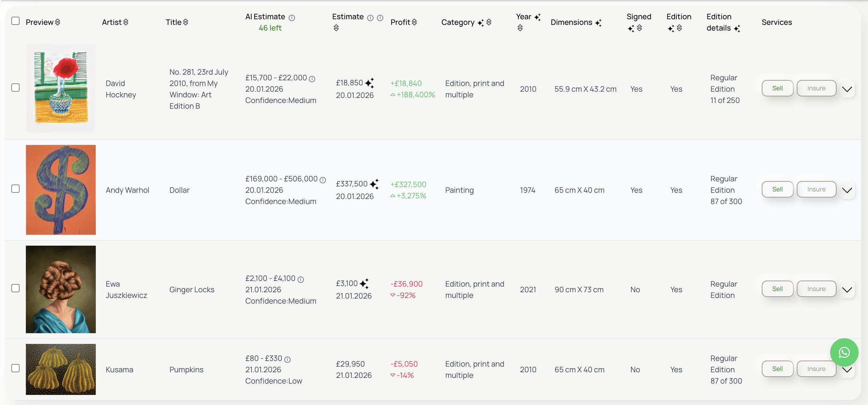Screen dimensions: 868x405
Task: Expand the David Hockney row details
Action: (847, 89)
